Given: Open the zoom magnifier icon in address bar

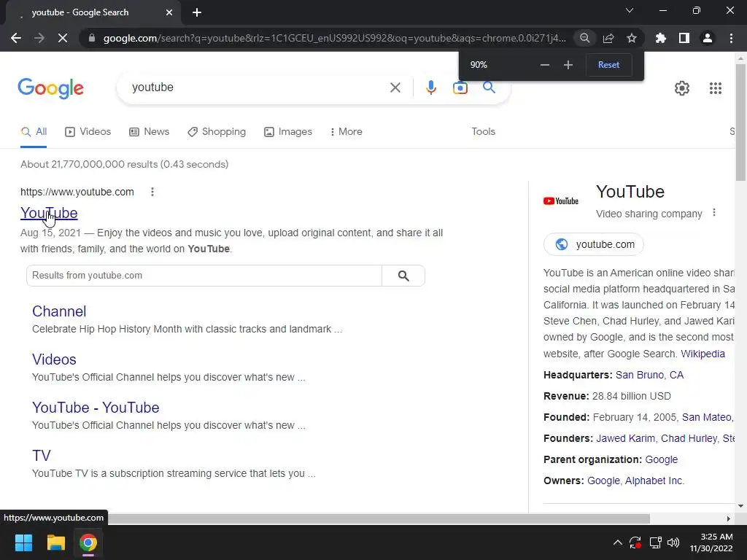Looking at the screenshot, I should point(584,38).
